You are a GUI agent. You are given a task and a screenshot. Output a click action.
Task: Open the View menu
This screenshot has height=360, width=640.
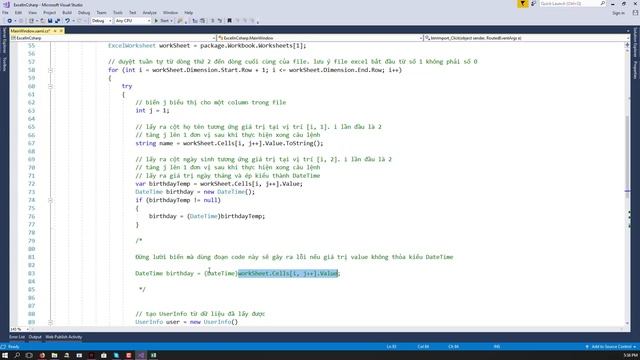coord(32,13)
